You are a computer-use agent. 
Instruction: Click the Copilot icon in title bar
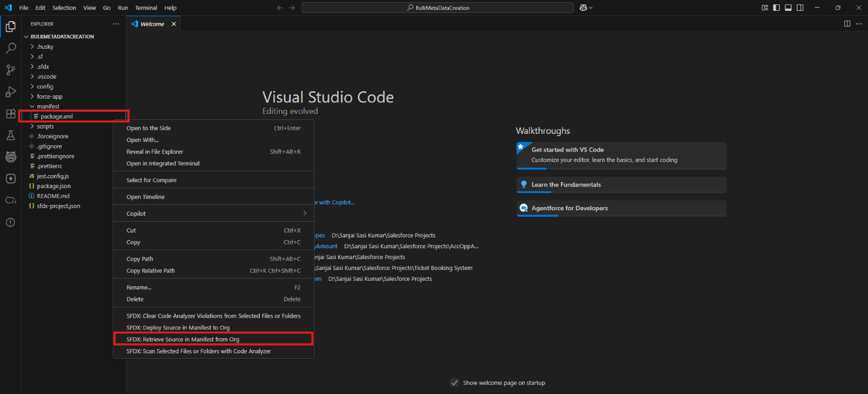click(x=584, y=8)
